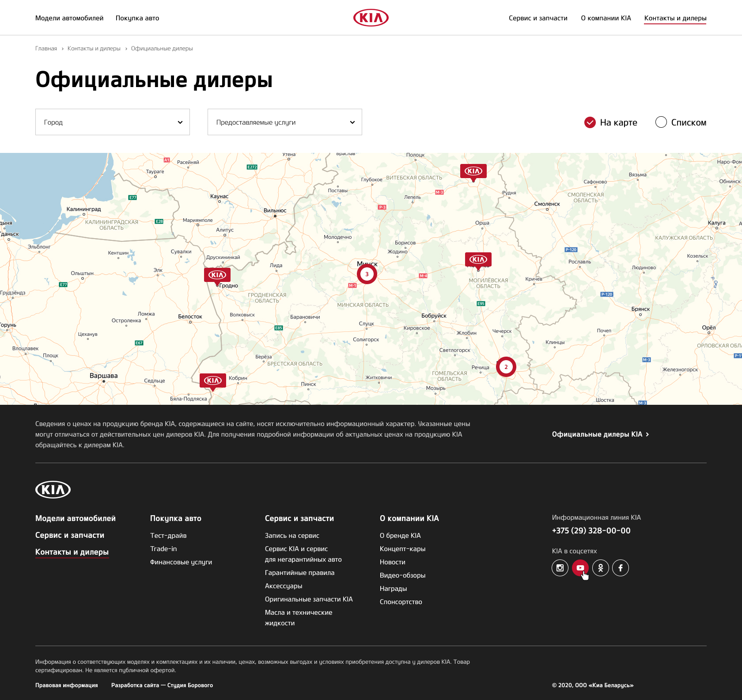
Task: Open Оригинальные запчасти KIA link
Action: (309, 599)
